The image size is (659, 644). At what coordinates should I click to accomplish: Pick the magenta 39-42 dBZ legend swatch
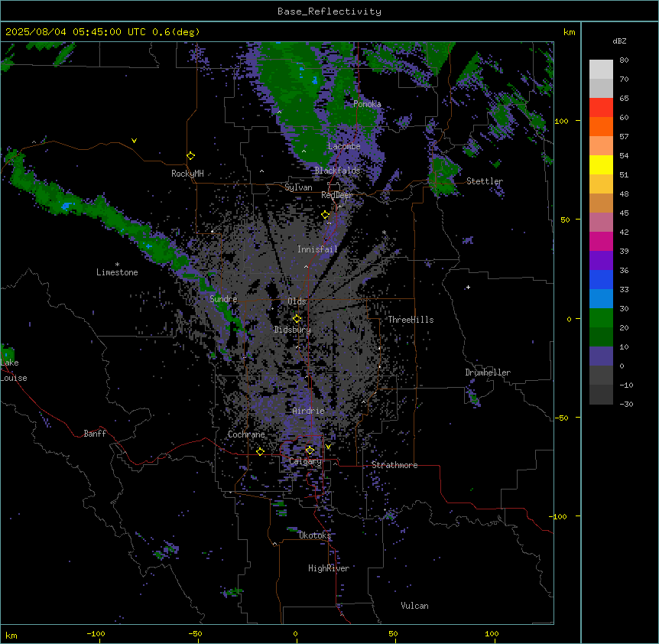coord(601,241)
